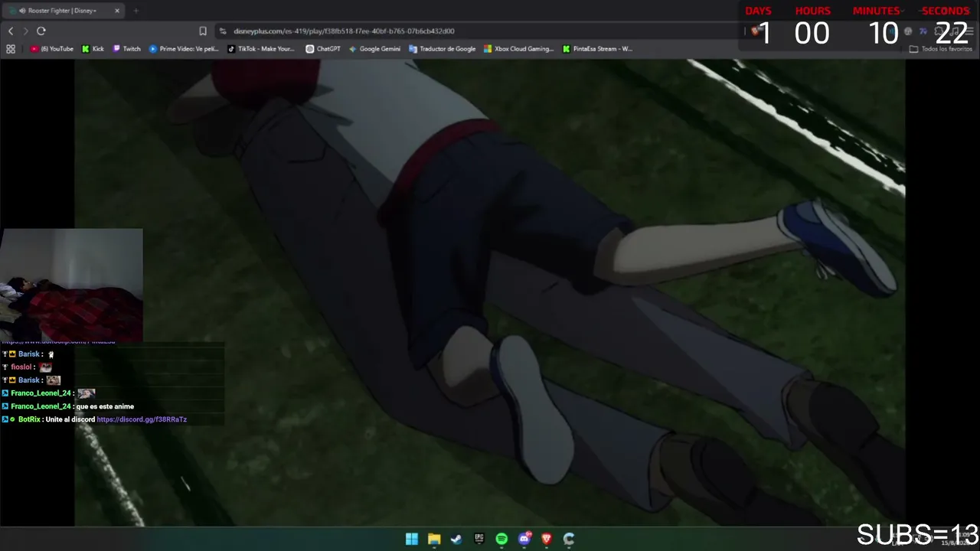Open the Traductor de Google bookmark
Viewport: 980px width, 551px height.
[443, 49]
